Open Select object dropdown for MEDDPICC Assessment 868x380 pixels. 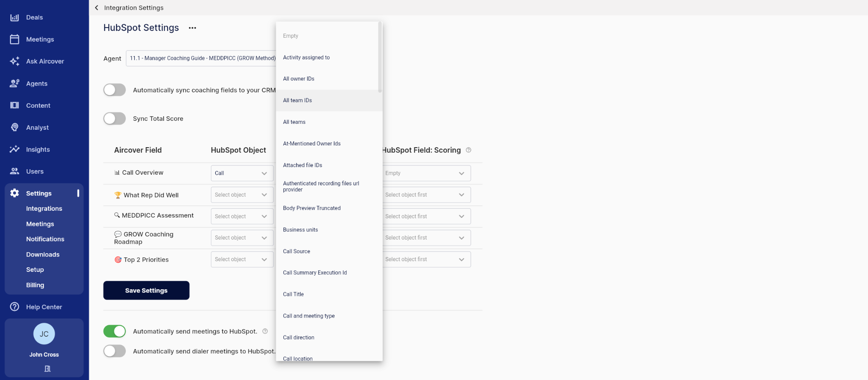[242, 216]
